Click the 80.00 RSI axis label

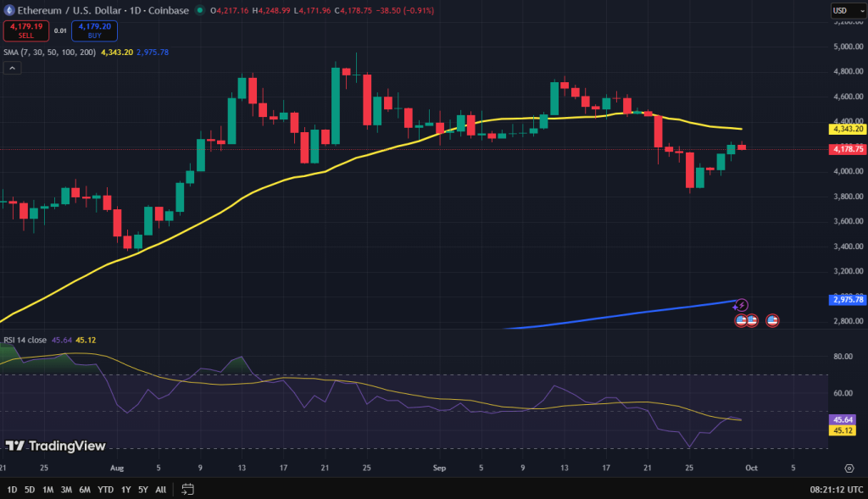pos(843,357)
